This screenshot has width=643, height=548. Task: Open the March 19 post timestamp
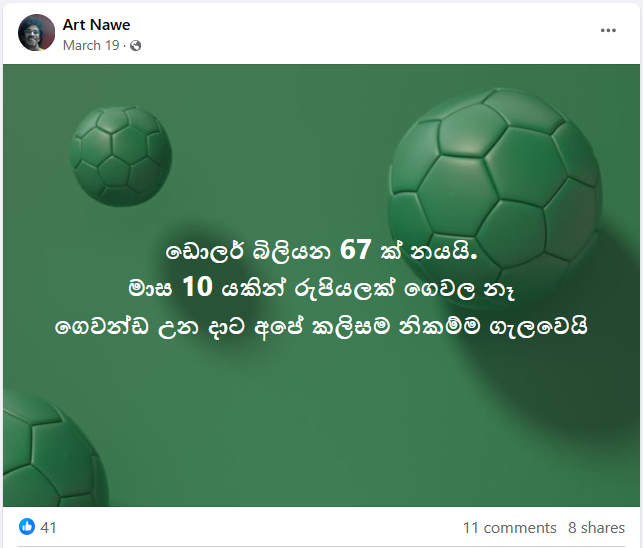click(x=91, y=45)
